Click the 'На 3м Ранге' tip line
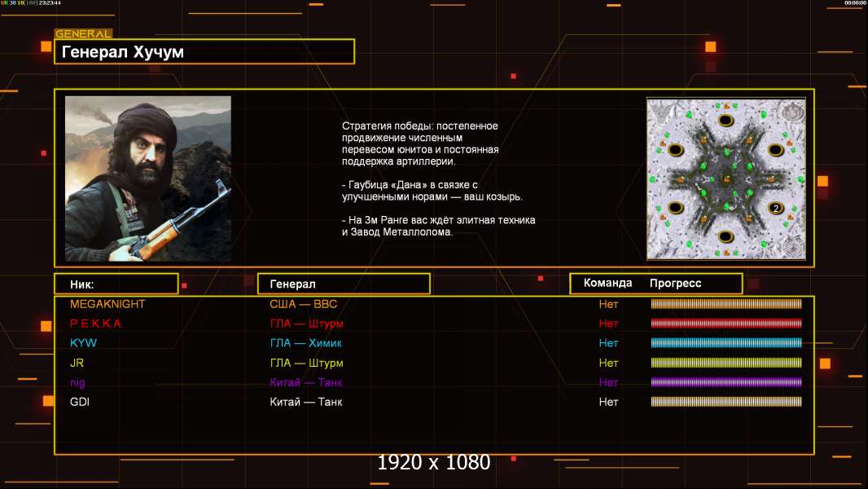 tap(438, 226)
